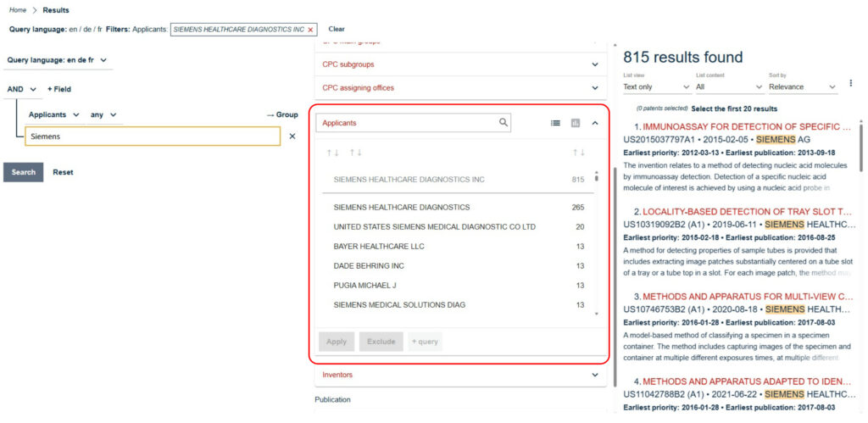Go to Home in breadcrumb
This screenshot has width=868, height=423.
click(17, 10)
